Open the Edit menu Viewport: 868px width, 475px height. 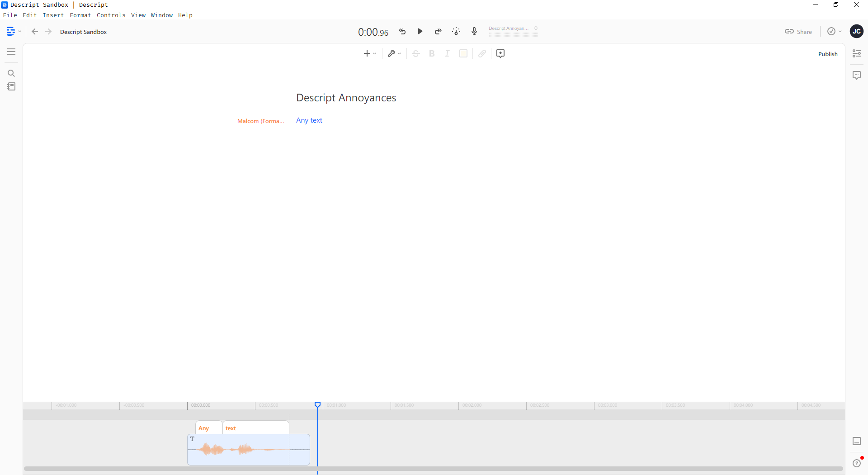tap(30, 15)
